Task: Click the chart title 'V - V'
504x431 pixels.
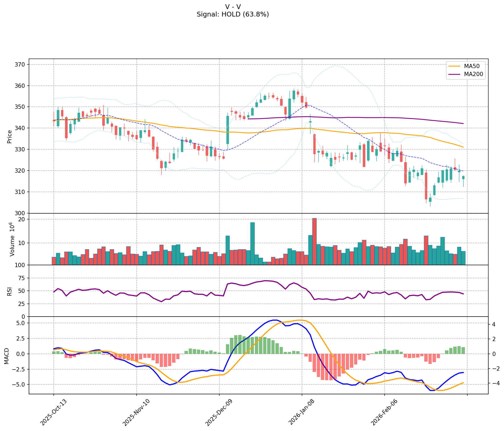Action: pos(233,7)
